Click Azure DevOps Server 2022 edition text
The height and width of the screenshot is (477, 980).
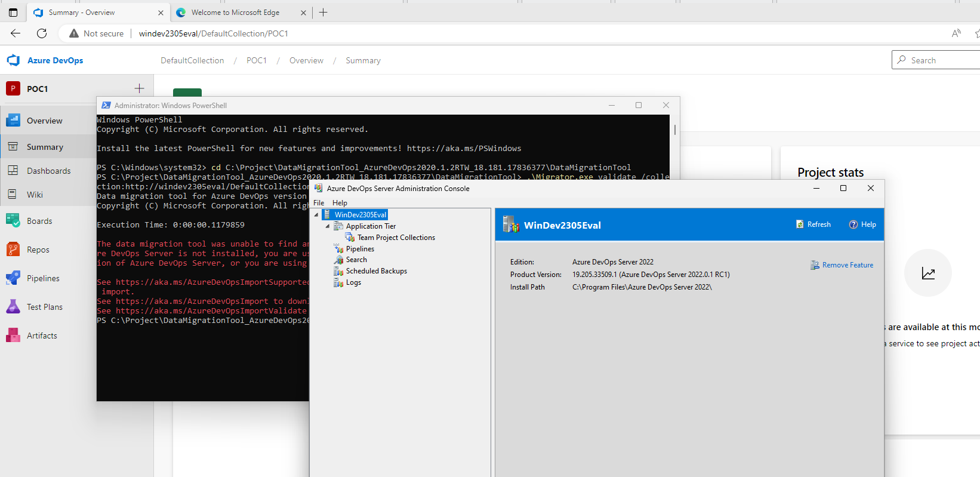[x=613, y=262]
